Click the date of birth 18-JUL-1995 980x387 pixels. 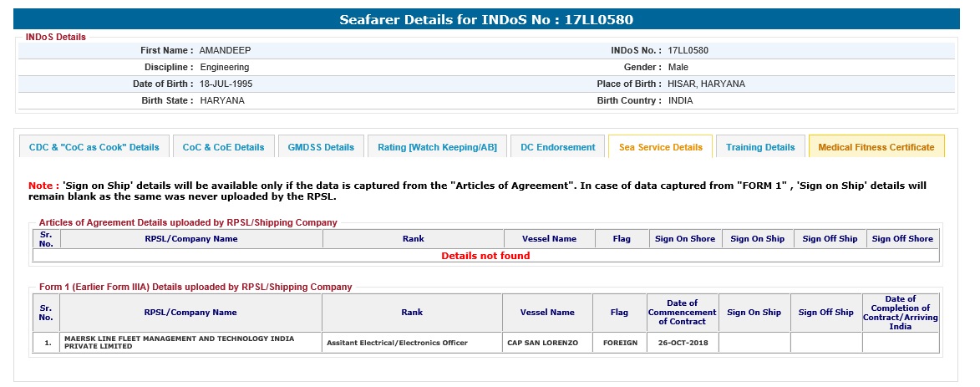226,84
